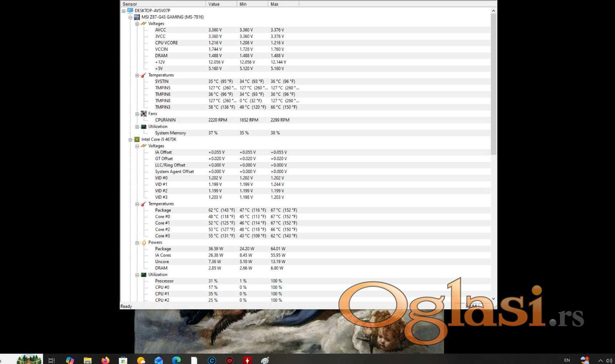The width and height of the screenshot is (615, 364).
Task: Click the scrollbar down arrow
Action: (x=493, y=299)
